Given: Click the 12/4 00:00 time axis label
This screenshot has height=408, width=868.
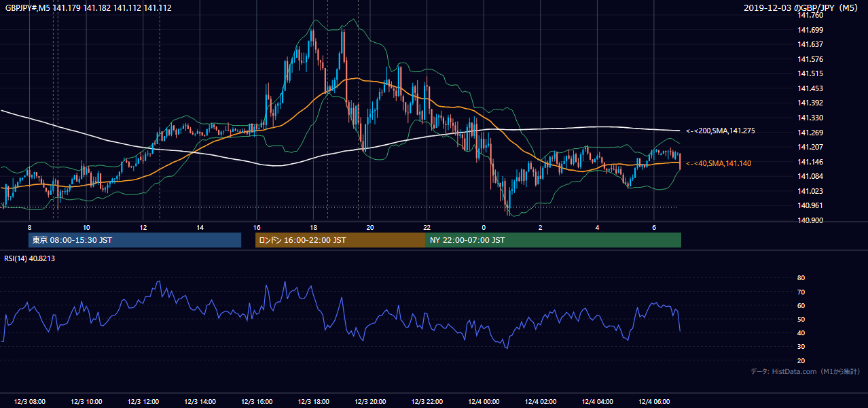Looking at the screenshot, I should [x=484, y=402].
